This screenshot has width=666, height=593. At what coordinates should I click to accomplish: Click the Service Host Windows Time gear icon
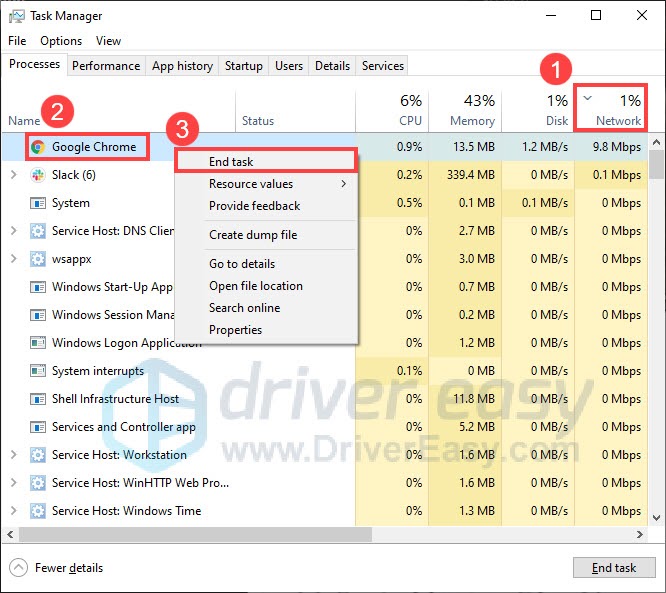click(x=38, y=511)
